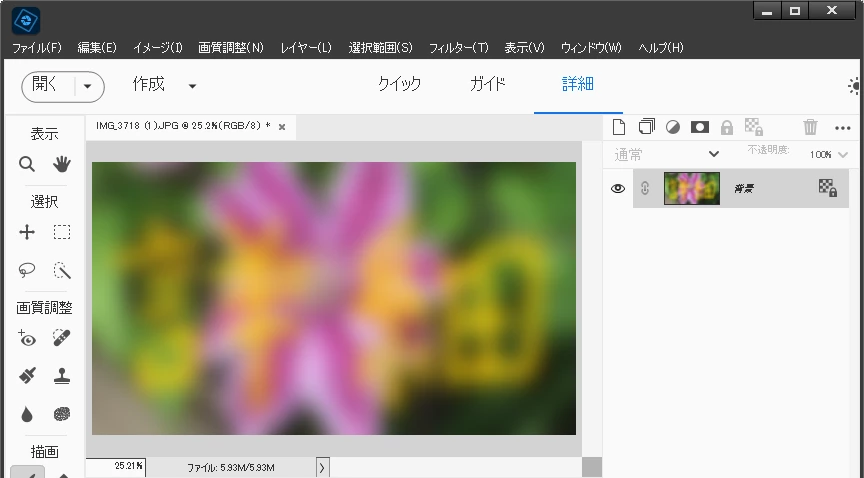Viewport: 864px width, 478px height.
Task: Click the lock icon on 背景 layer
Action: click(828, 188)
